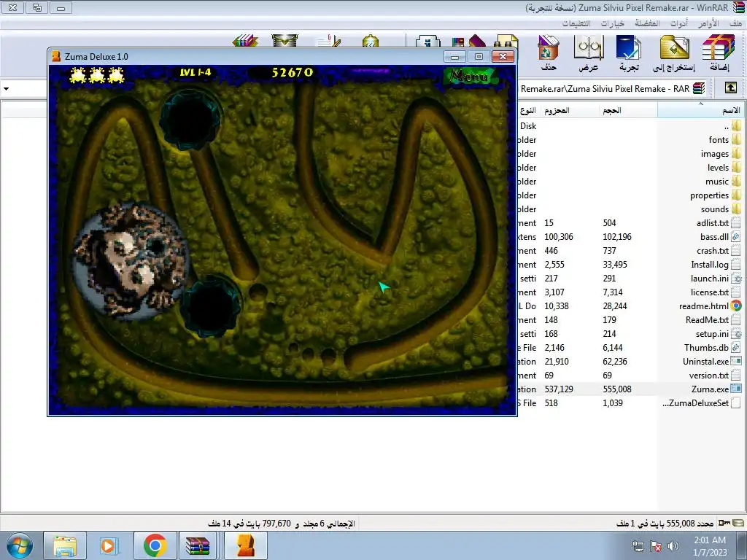Open the Commands (الأوامر) menu
The height and width of the screenshot is (560, 747).
pos(708,23)
